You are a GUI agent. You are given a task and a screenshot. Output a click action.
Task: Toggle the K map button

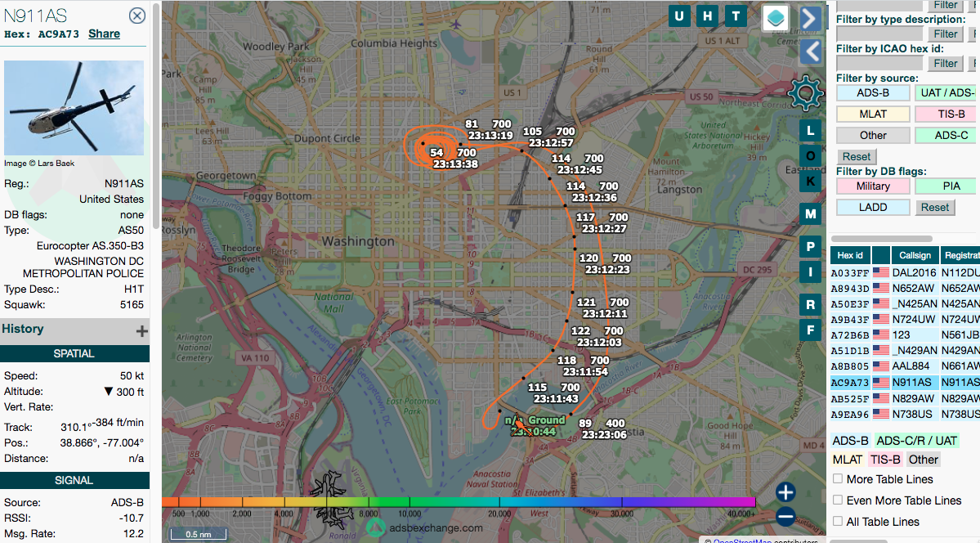tap(811, 182)
